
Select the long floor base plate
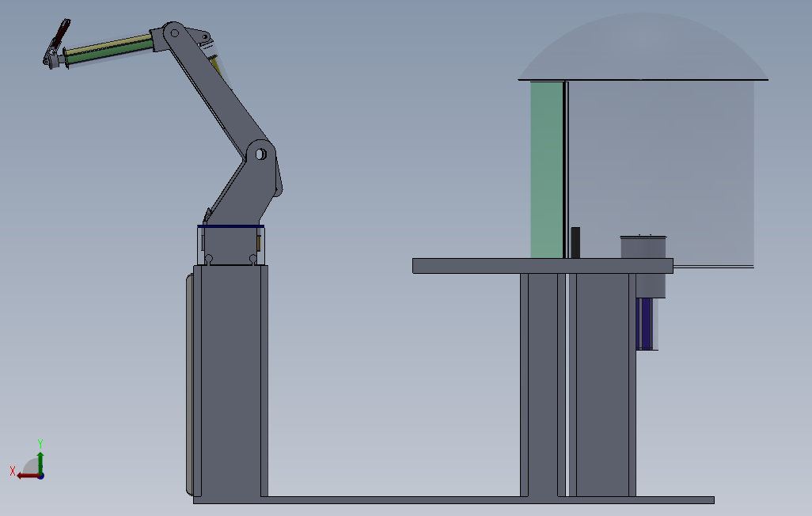coord(453,500)
